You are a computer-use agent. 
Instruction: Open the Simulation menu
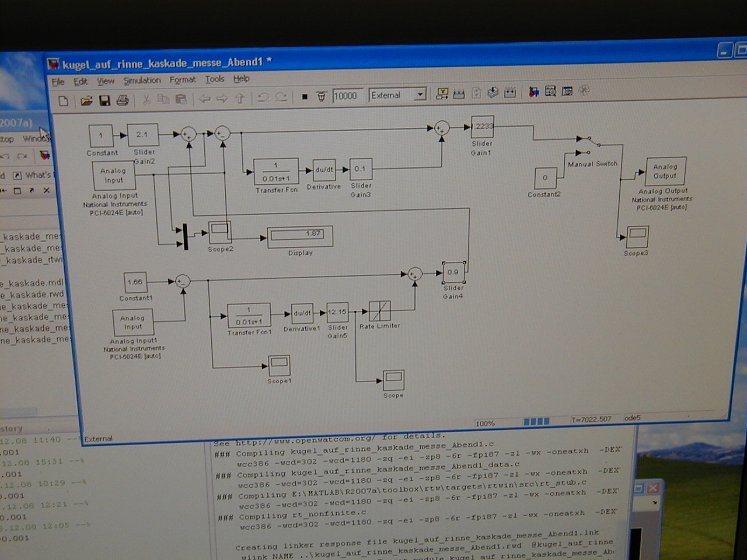(x=142, y=80)
